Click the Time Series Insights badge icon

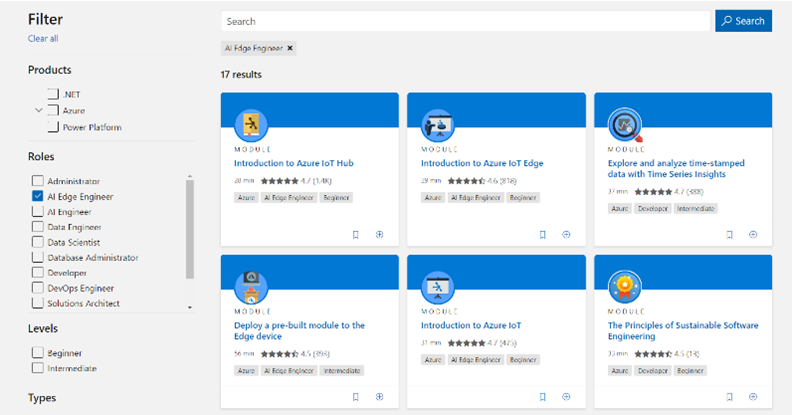point(625,125)
